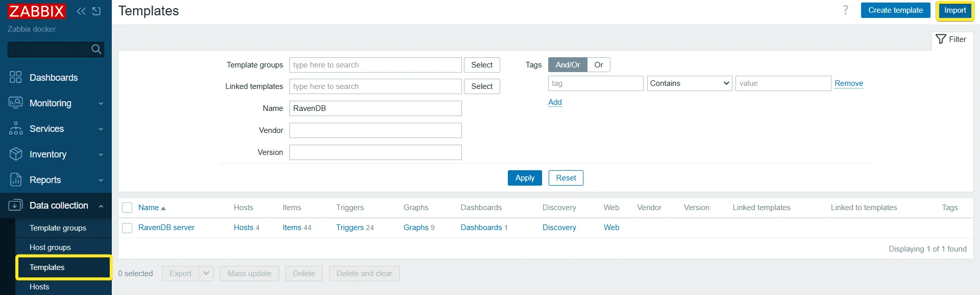Viewport: 980px width, 295px height.
Task: Click the tag value input field
Action: 783,83
